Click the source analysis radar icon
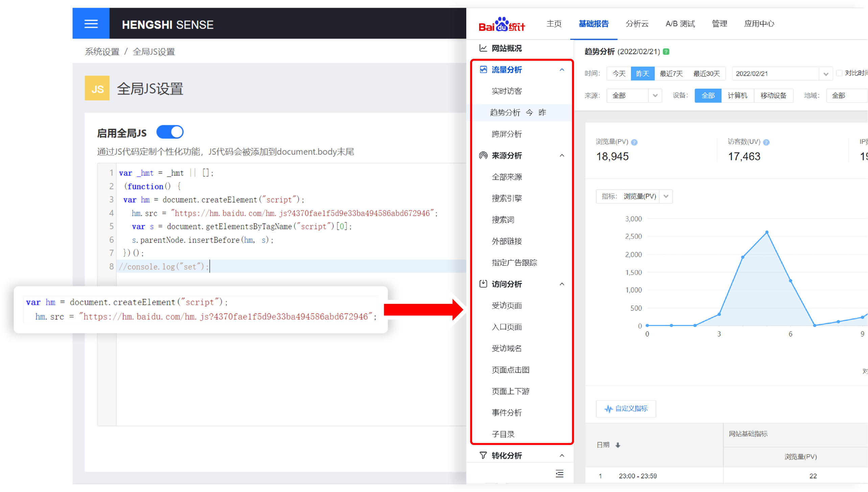Image resolution: width=868 pixels, height=492 pixels. (x=483, y=155)
